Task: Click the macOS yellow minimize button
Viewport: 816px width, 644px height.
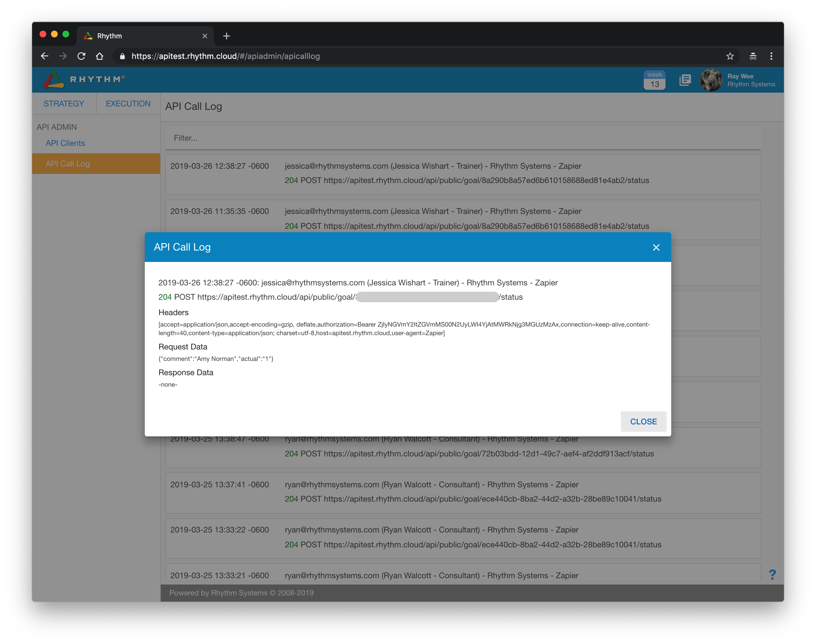Action: click(54, 34)
